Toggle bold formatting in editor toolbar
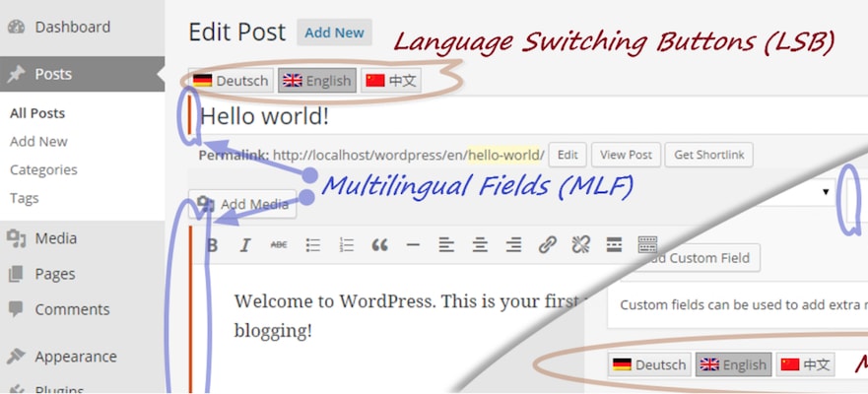868x394 pixels. 213,245
